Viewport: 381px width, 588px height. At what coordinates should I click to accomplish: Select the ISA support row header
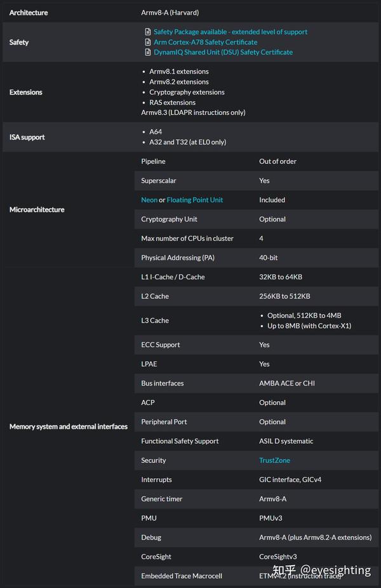27,137
